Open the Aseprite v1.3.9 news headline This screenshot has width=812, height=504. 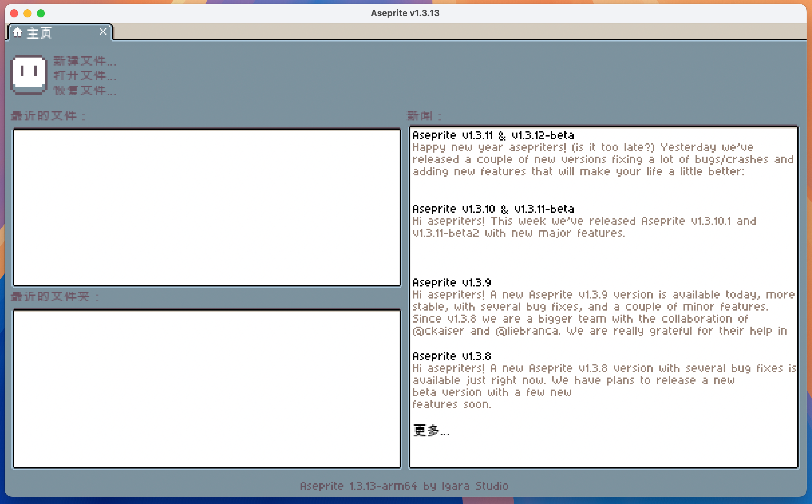pyautogui.click(x=452, y=283)
